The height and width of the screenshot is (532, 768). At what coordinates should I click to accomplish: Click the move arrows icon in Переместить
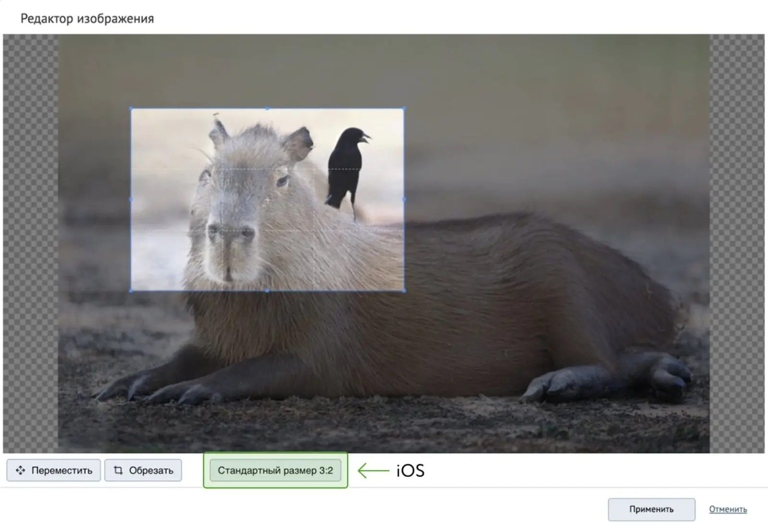tap(20, 470)
